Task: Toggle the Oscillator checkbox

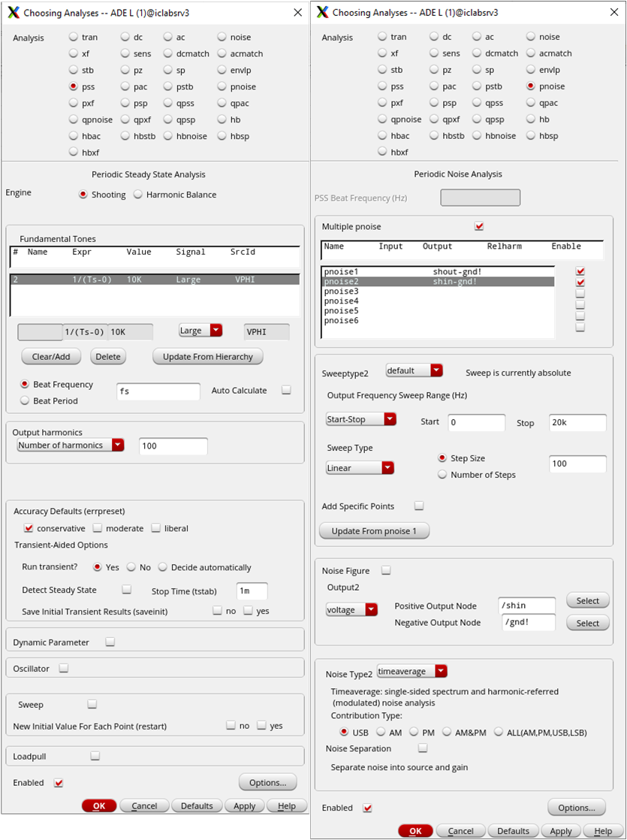Action: tap(64, 668)
